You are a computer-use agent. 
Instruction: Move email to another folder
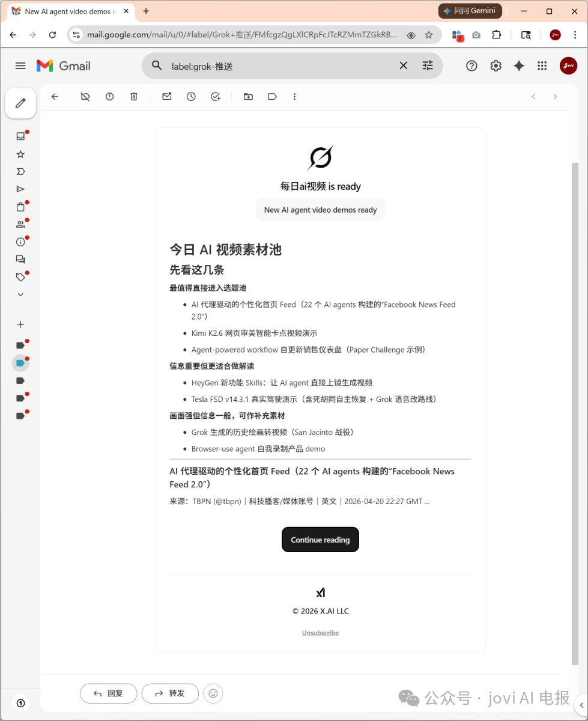(248, 97)
